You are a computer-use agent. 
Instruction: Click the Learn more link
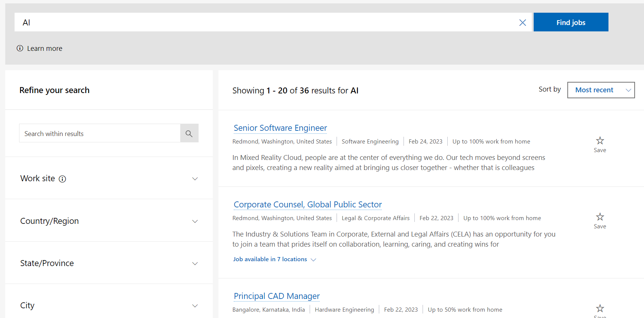point(45,49)
